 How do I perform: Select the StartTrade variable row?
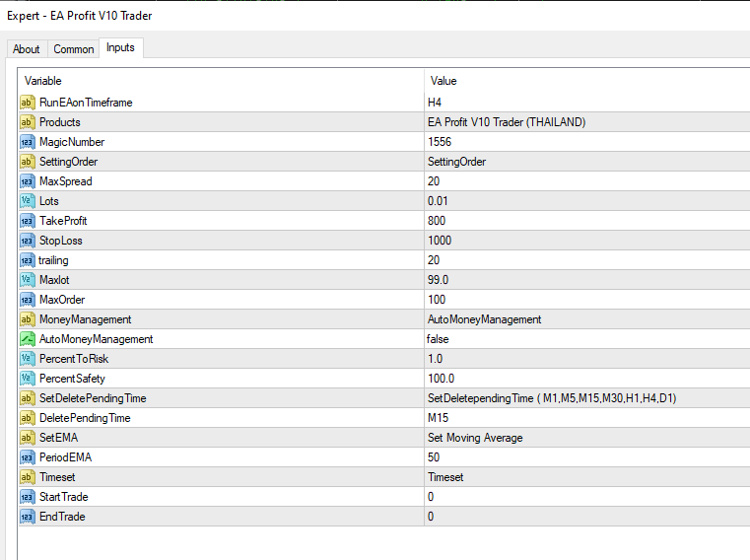click(x=63, y=497)
